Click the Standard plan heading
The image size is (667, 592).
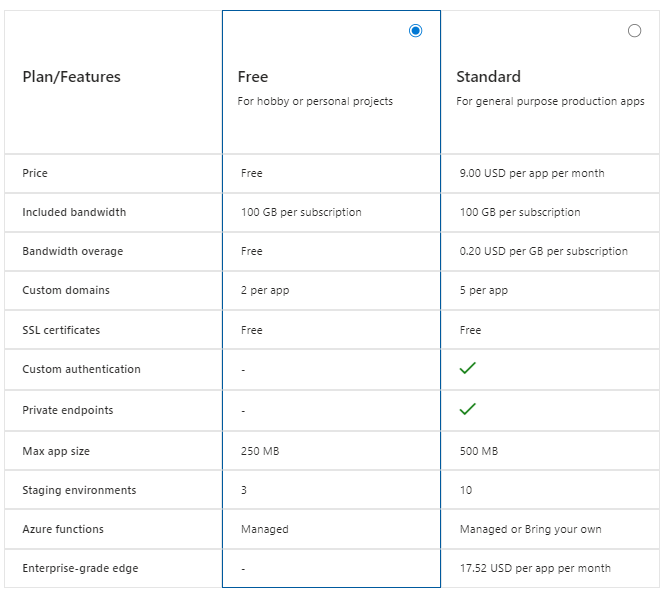[x=488, y=77]
